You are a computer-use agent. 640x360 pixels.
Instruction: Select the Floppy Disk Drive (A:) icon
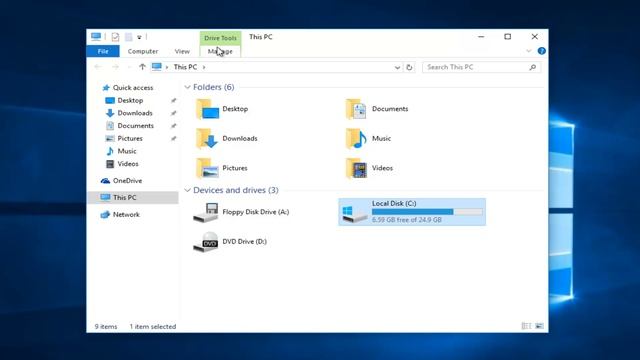(x=206, y=212)
